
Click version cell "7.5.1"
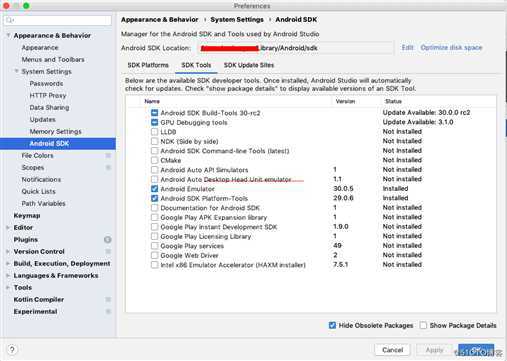pyautogui.click(x=341, y=264)
